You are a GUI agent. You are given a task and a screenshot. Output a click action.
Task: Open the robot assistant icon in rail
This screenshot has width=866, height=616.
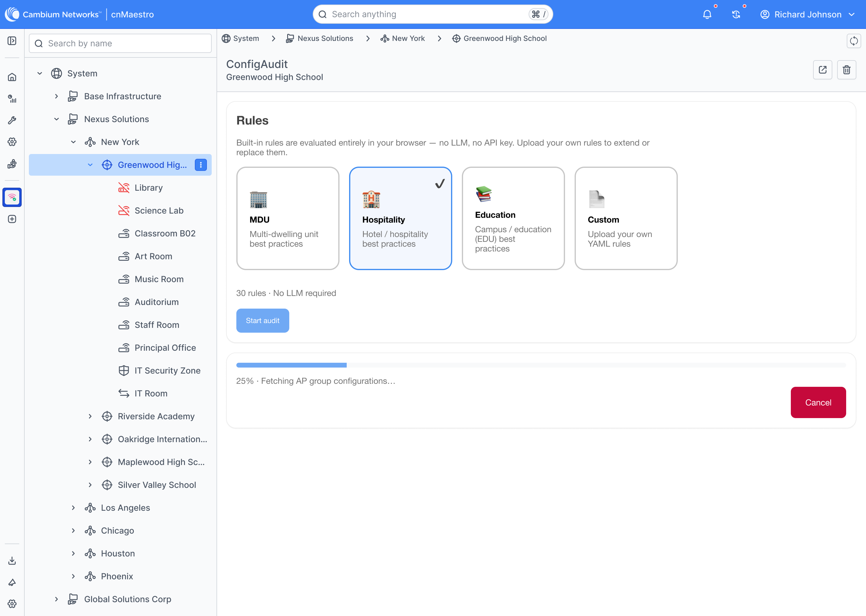tap(12, 164)
